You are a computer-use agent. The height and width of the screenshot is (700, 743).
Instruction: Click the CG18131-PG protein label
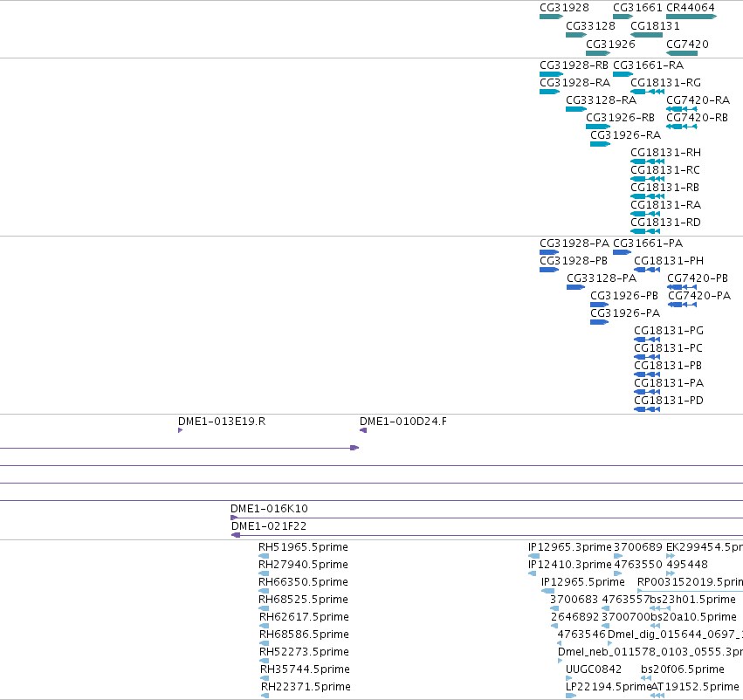click(669, 331)
